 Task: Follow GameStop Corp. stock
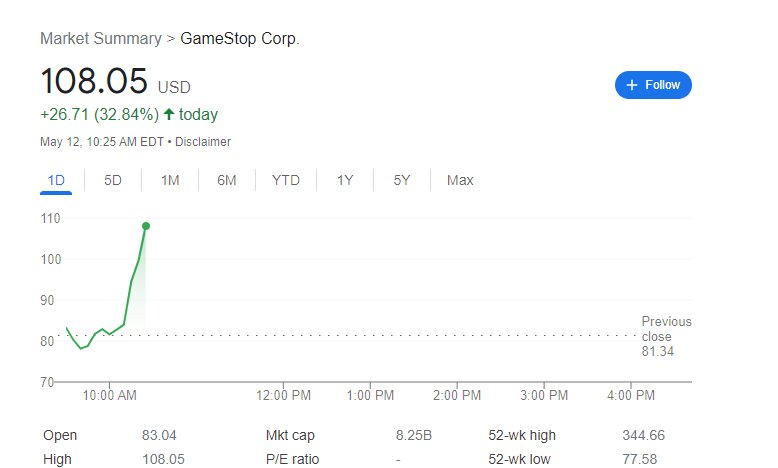[x=653, y=85]
